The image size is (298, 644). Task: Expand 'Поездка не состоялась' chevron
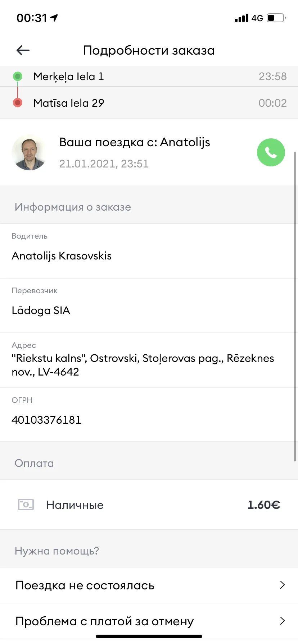click(283, 585)
